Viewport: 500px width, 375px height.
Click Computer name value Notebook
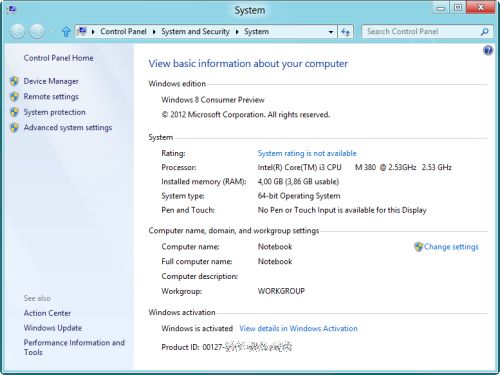[x=275, y=247]
